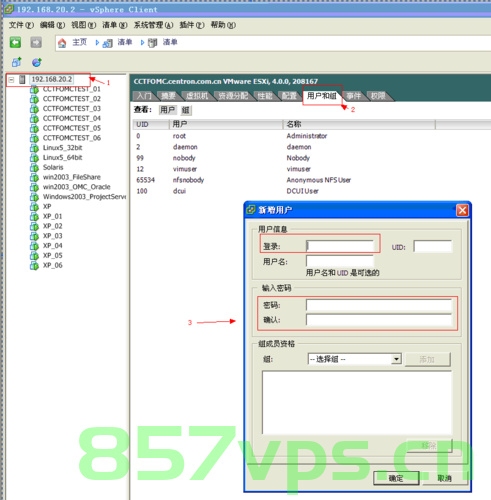Screen dimensions: 491x500
Task: Click the 确认 password confirmation field
Action: (x=379, y=320)
